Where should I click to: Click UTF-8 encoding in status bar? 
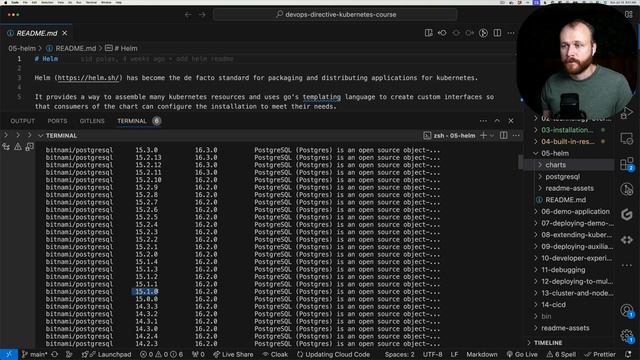[432, 354]
